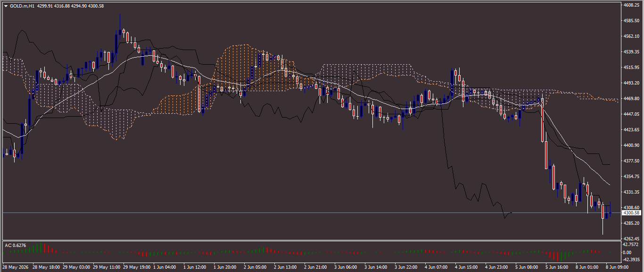
Task: Click the 4423.65 price axis label
Action: point(630,130)
